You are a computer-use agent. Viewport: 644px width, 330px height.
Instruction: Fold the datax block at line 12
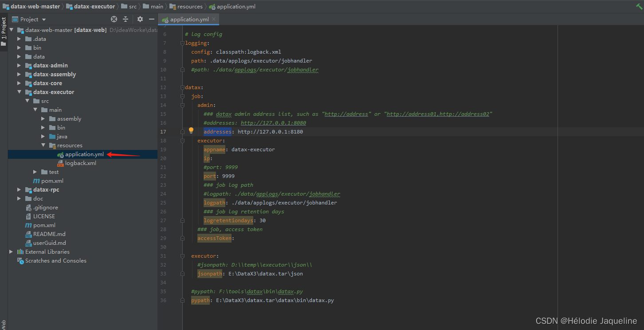click(x=182, y=87)
